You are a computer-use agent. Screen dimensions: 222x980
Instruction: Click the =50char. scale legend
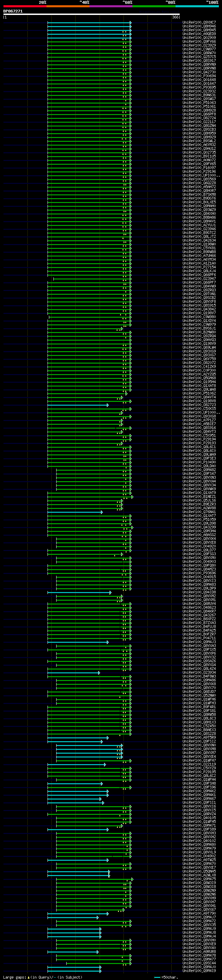click(166, 977)
